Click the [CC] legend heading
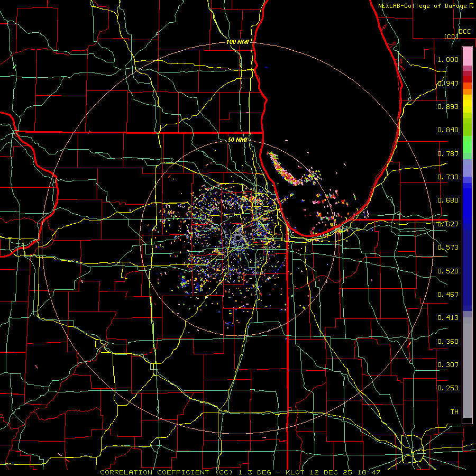 [451, 36]
